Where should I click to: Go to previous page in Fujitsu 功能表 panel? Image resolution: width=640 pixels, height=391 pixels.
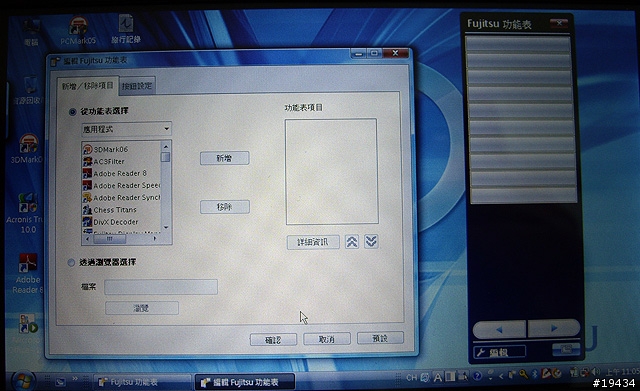[x=499, y=329]
